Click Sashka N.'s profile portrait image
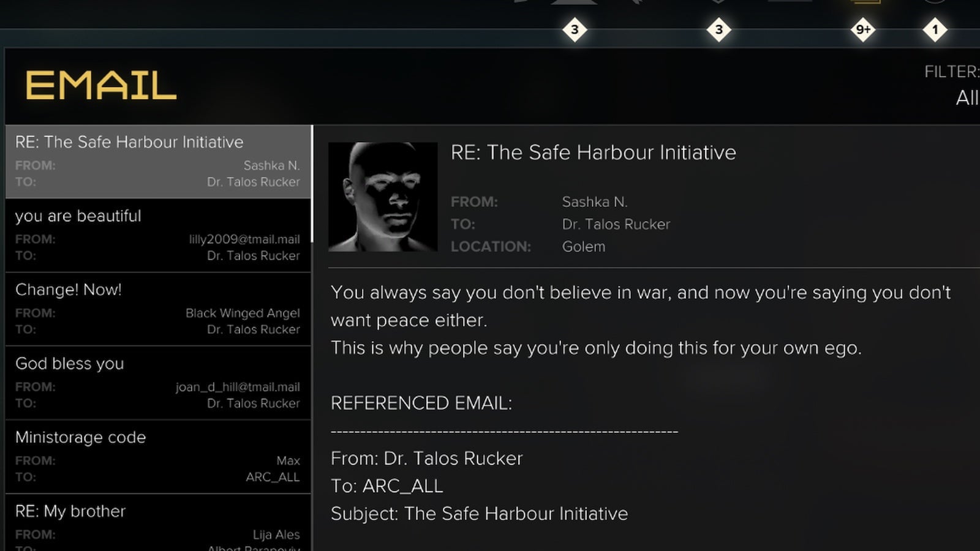Screen dimensions: 980x551 click(383, 196)
